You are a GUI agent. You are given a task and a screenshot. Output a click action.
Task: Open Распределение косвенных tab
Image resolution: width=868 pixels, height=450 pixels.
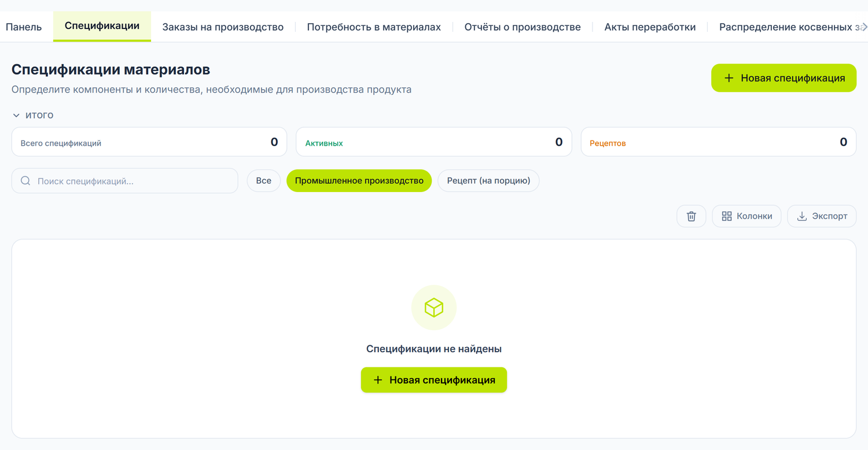pos(790,27)
